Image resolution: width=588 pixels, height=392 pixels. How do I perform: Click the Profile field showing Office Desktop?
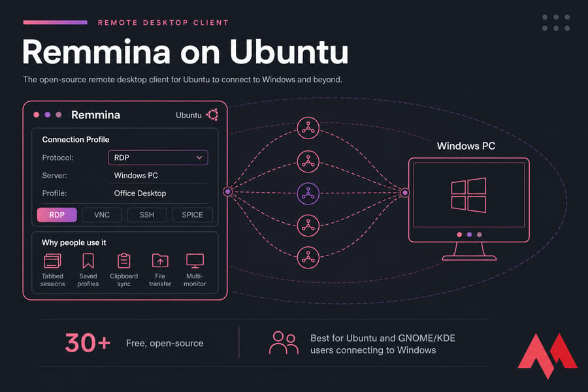[x=158, y=193]
